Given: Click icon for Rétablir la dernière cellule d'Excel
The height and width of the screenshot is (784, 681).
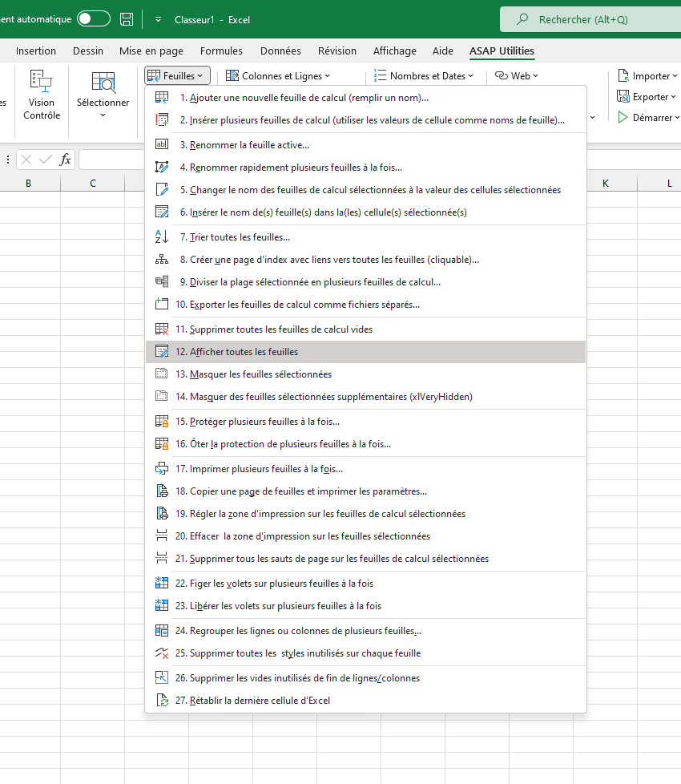Looking at the screenshot, I should (161, 700).
